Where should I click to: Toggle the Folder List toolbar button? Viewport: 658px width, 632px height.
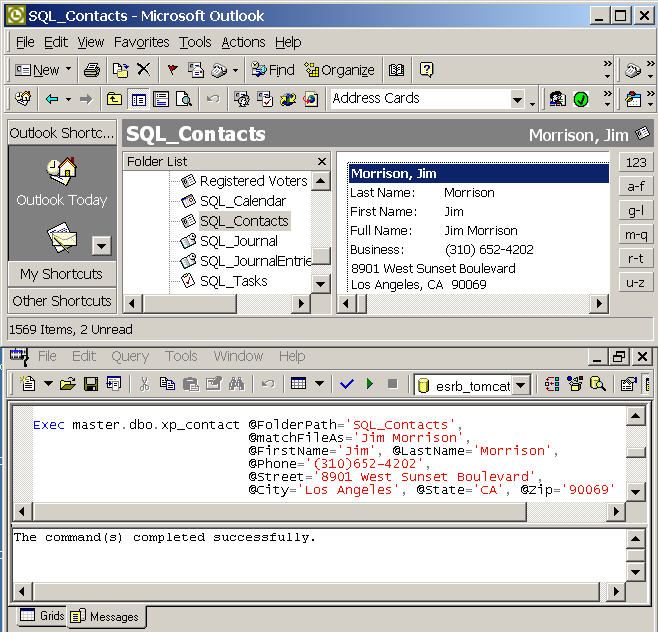tap(138, 99)
